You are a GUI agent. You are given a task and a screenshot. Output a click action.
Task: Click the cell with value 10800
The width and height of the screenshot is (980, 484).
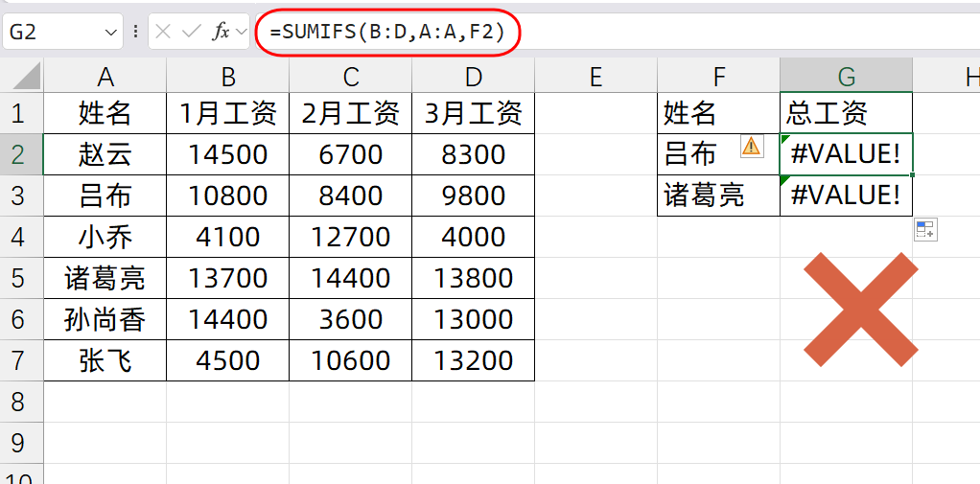(227, 196)
